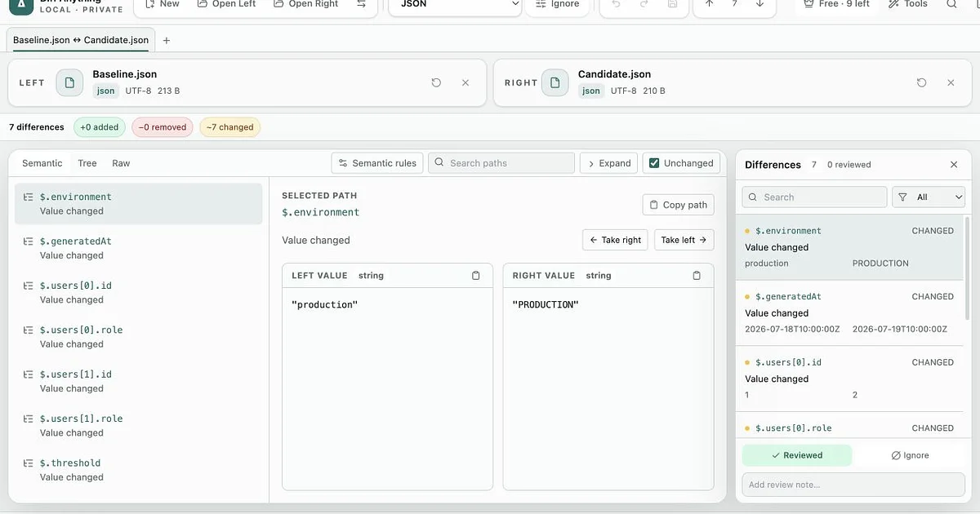Click the 0 reviewed counter text
This screenshot has height=514, width=980.
tap(849, 165)
